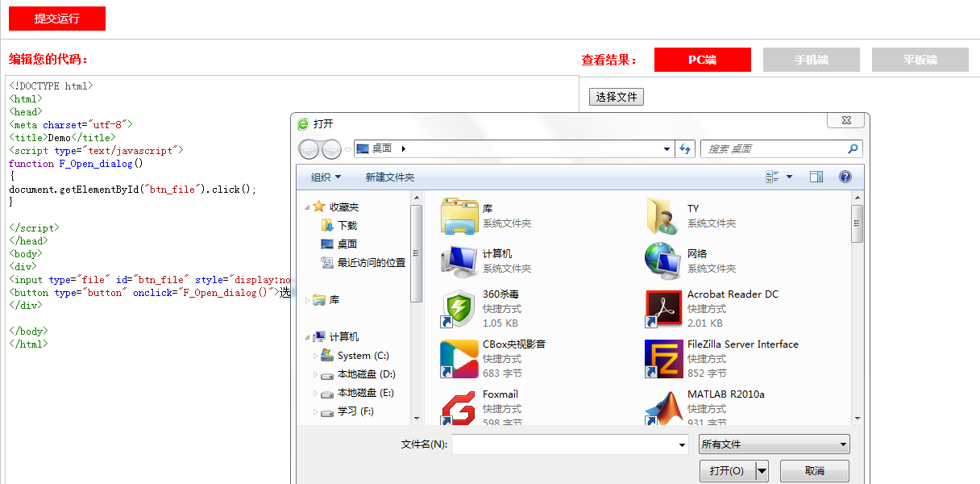980x484 pixels.
Task: Switch result view to 平板端
Action: 920,60
